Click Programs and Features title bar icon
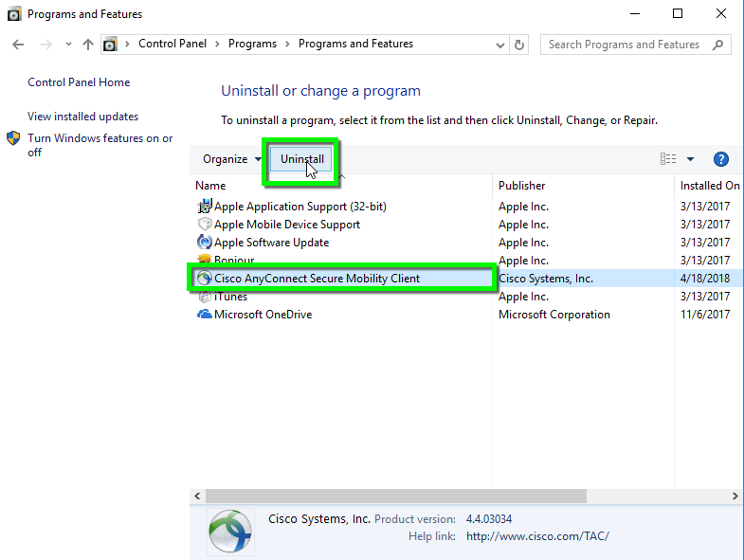The image size is (744, 560). [14, 14]
